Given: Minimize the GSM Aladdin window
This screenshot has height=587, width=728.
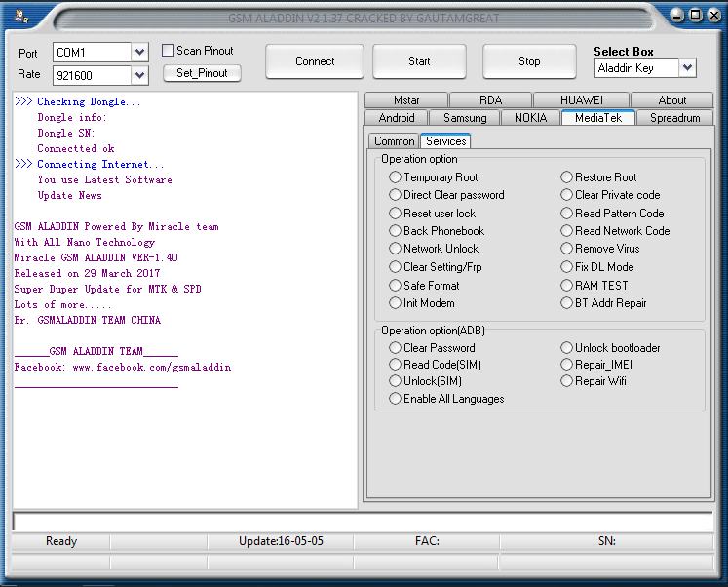Looking at the screenshot, I should (677, 16).
